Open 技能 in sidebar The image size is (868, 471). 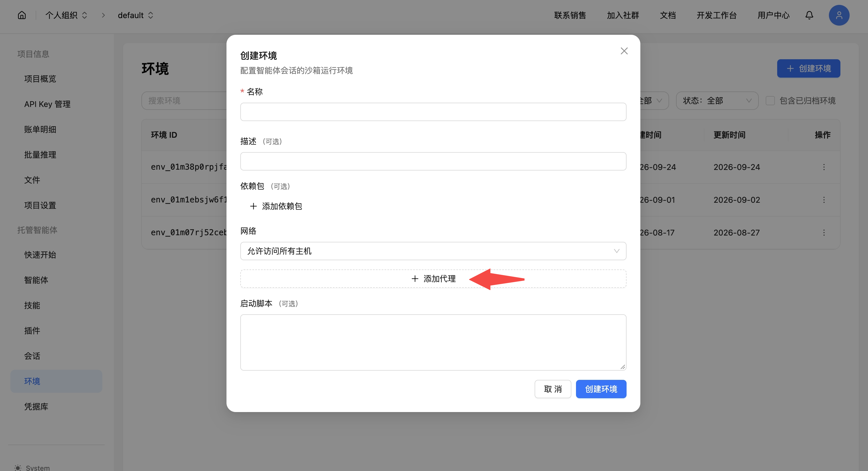click(32, 305)
